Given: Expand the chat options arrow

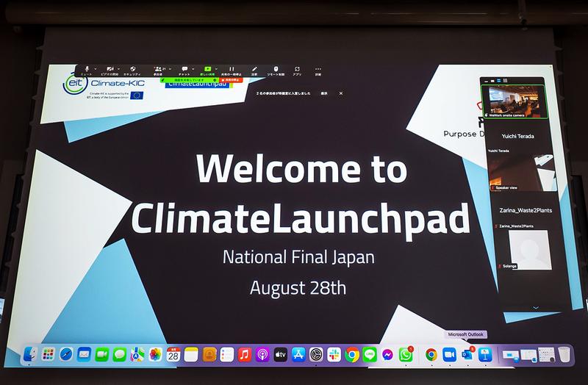Looking at the screenshot, I should click(x=193, y=69).
